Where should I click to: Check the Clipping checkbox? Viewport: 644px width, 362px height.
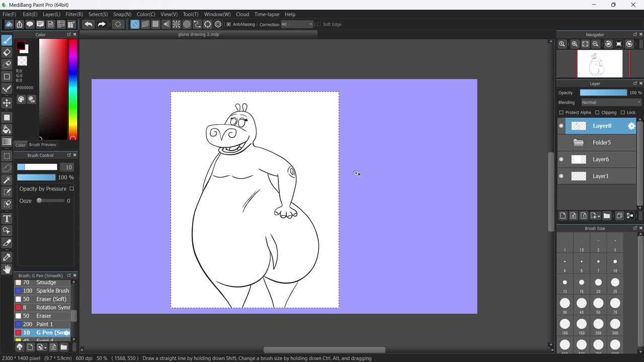[x=597, y=113]
